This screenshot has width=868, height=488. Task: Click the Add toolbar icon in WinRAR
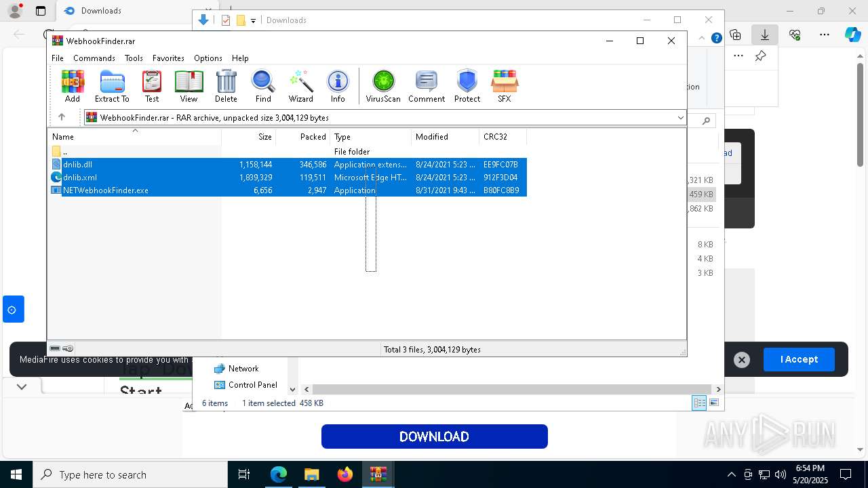[73, 86]
